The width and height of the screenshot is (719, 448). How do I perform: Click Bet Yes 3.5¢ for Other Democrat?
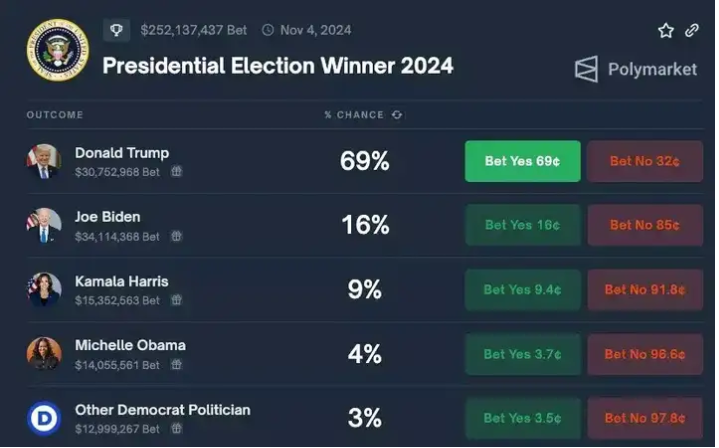523,418
